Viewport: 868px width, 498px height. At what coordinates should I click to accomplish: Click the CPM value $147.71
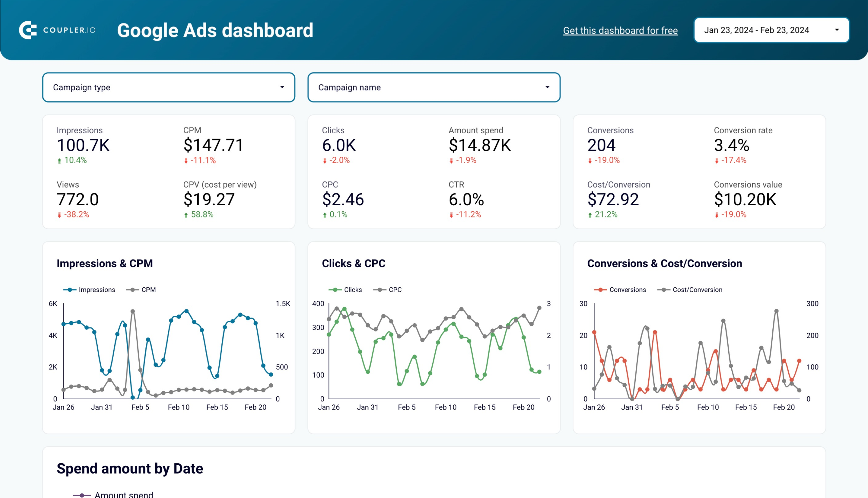tap(213, 145)
